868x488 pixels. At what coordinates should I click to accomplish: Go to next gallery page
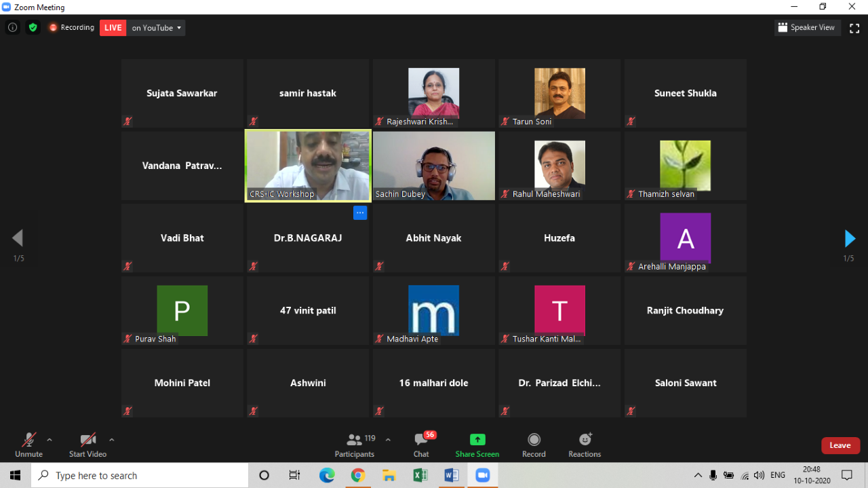pyautogui.click(x=849, y=238)
